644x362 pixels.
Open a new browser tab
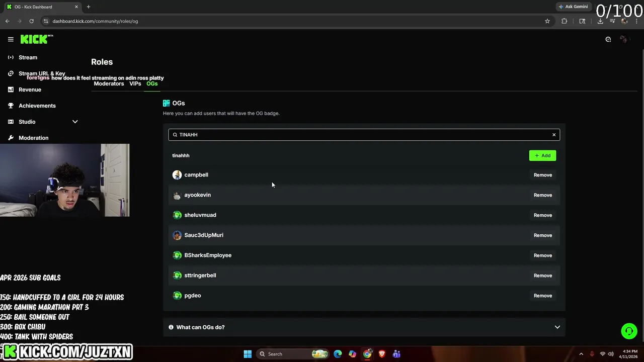coord(88,7)
